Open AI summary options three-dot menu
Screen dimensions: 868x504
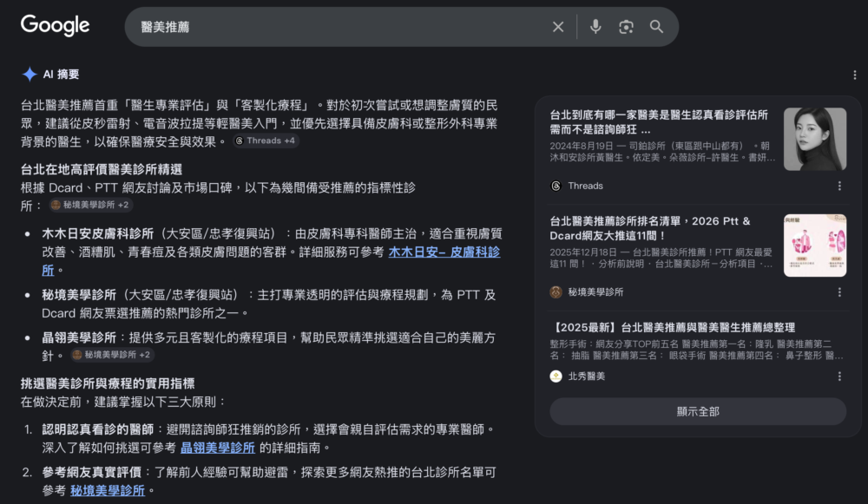pyautogui.click(x=855, y=75)
